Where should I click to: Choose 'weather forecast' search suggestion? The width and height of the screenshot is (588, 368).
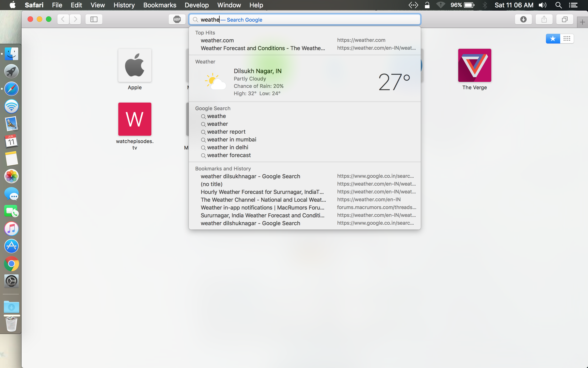coord(305,155)
